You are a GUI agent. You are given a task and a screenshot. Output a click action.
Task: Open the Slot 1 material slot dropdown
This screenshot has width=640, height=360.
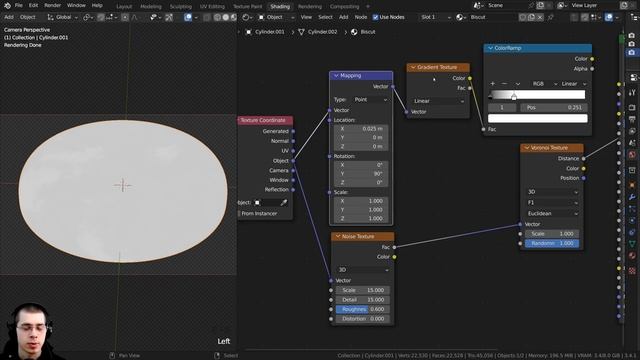click(x=436, y=17)
